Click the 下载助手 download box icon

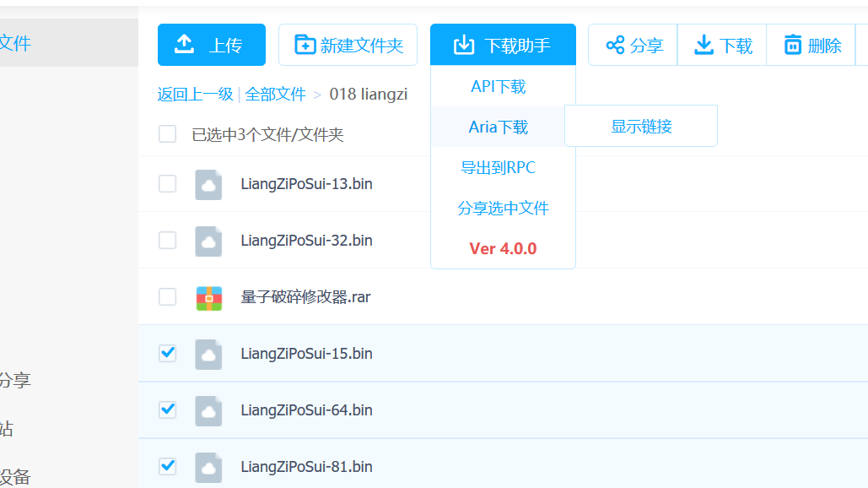point(464,45)
